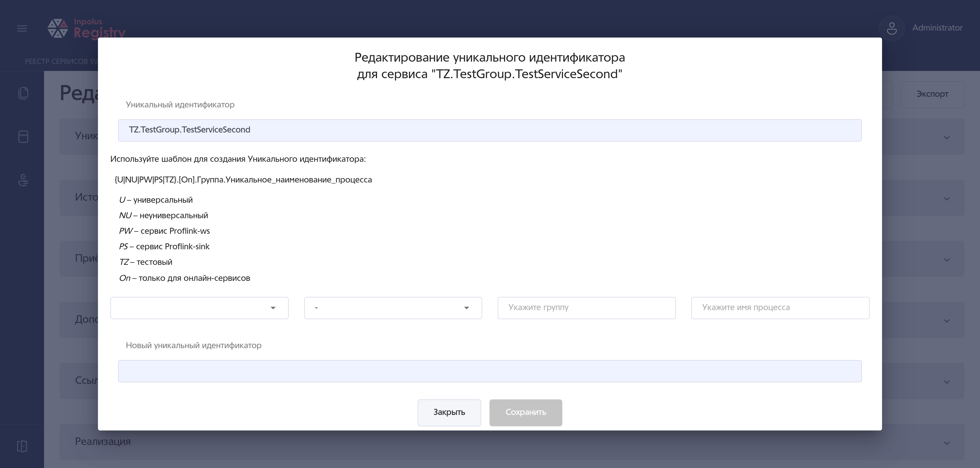Open the documents copy icon in sidebar
Screen dimensions: 980x468
23,93
